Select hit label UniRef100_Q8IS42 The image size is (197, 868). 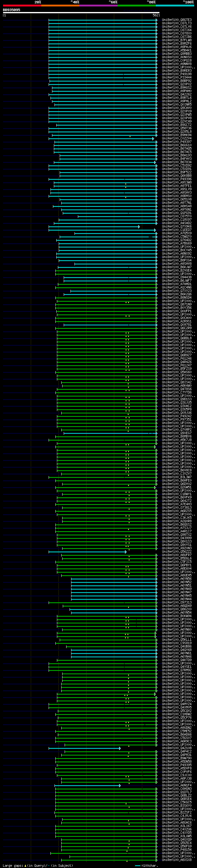tap(177, 382)
